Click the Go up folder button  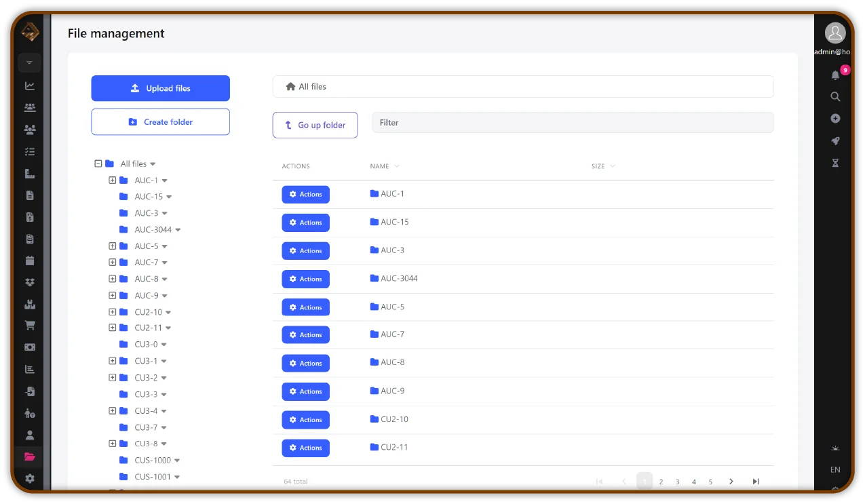pos(315,125)
